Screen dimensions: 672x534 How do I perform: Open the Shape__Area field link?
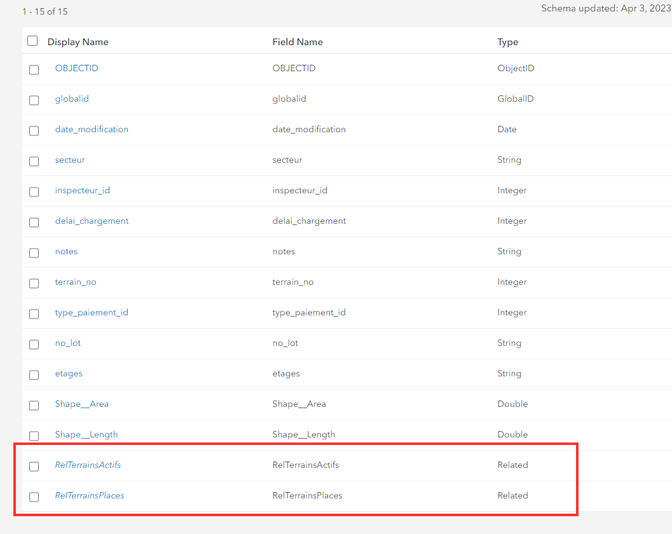coord(81,404)
